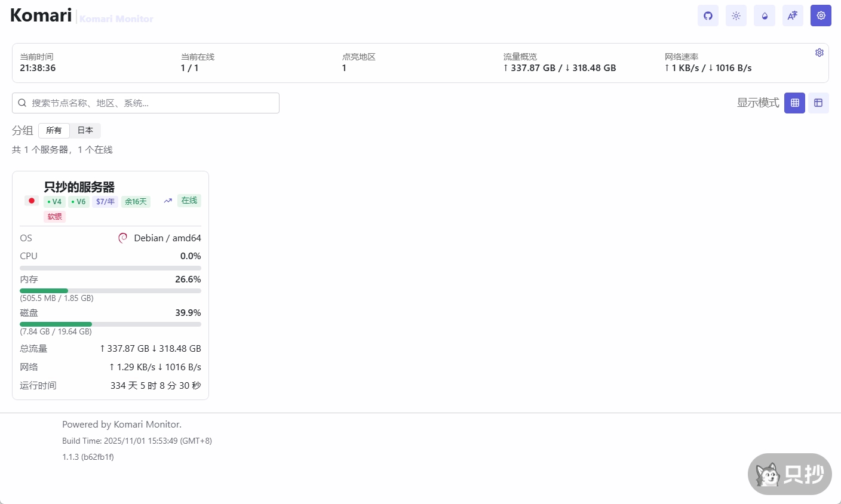Switch to table display mode
This screenshot has height=504, width=841.
tap(818, 103)
